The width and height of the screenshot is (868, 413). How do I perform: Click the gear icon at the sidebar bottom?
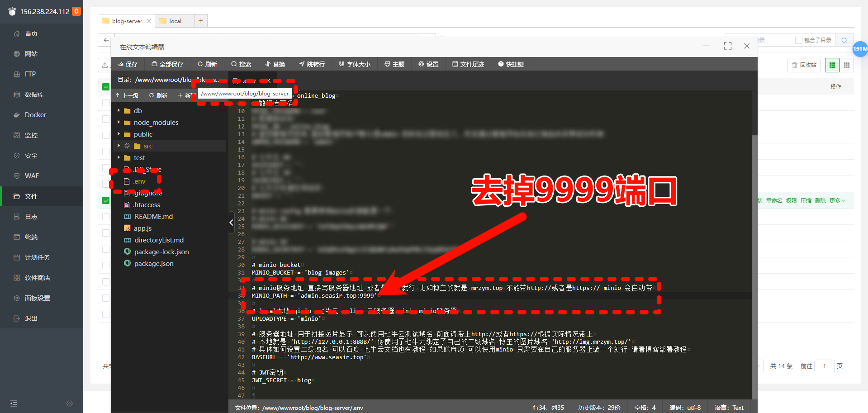(x=70, y=404)
